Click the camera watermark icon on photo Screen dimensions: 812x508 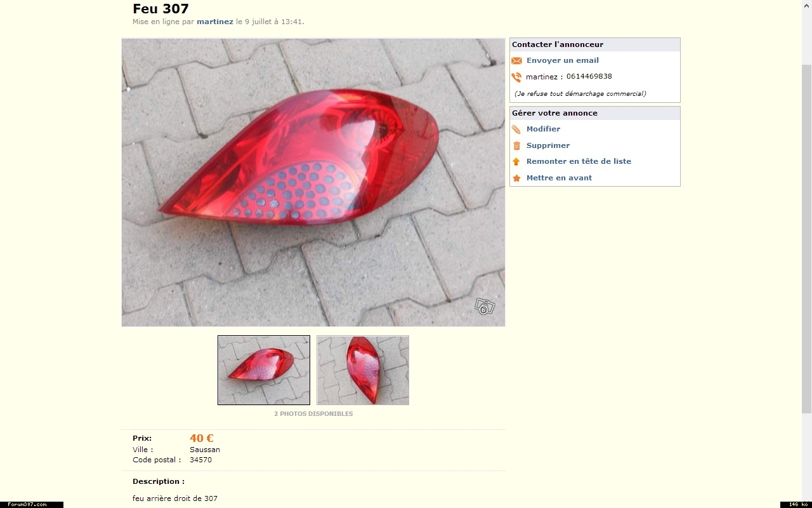coord(485,307)
